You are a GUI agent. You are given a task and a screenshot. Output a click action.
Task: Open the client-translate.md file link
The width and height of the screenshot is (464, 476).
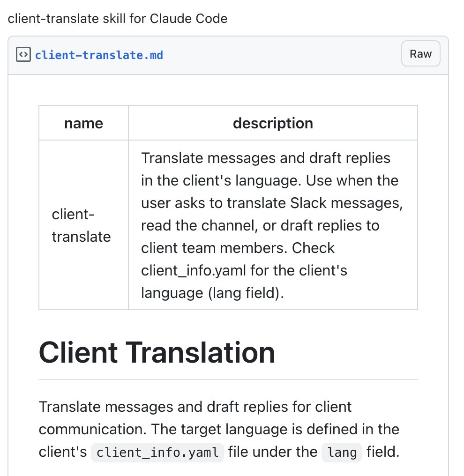(99, 55)
